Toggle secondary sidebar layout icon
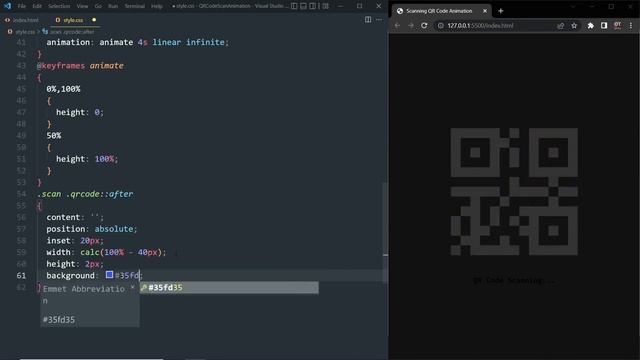This screenshot has height=360, width=640. [313, 6]
